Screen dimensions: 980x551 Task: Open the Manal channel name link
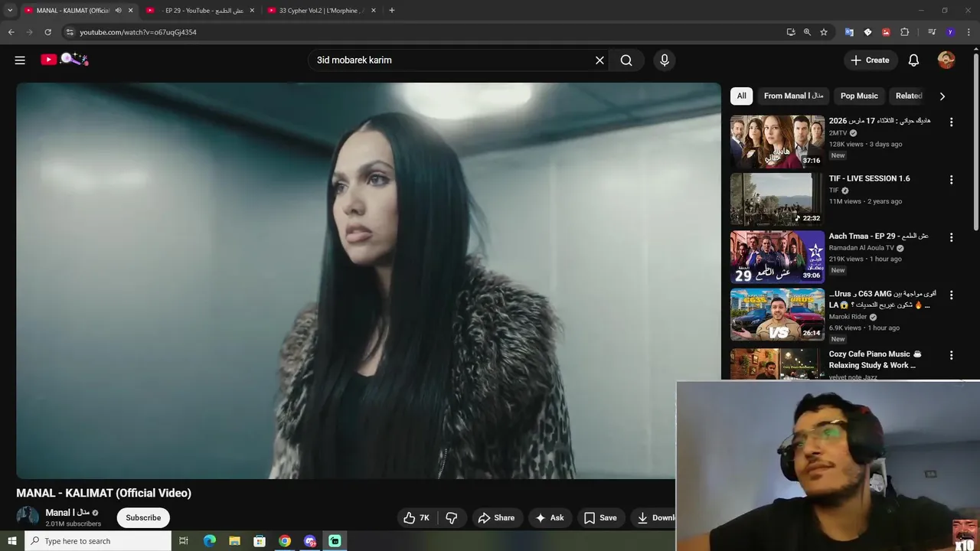[67, 513]
